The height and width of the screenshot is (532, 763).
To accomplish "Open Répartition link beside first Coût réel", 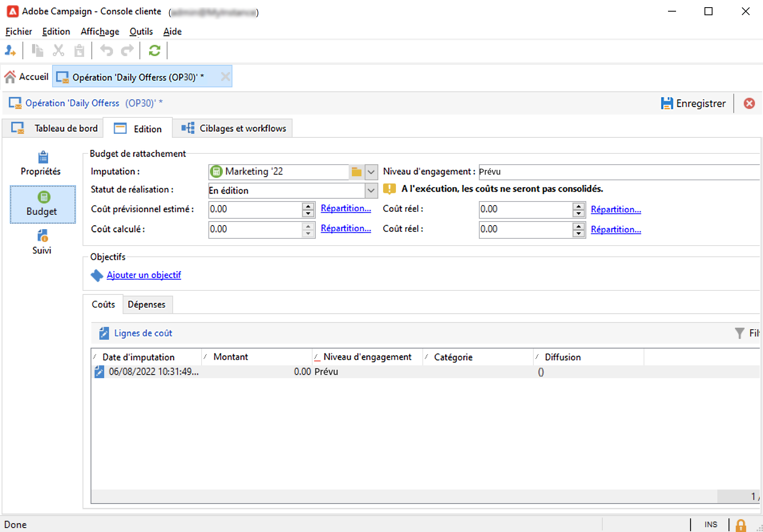I will (616, 209).
